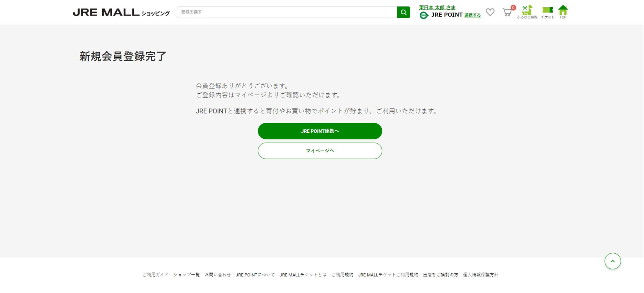The width and height of the screenshot is (644, 293).
Task: Open ご利用ガイド footer link
Action: (156, 275)
